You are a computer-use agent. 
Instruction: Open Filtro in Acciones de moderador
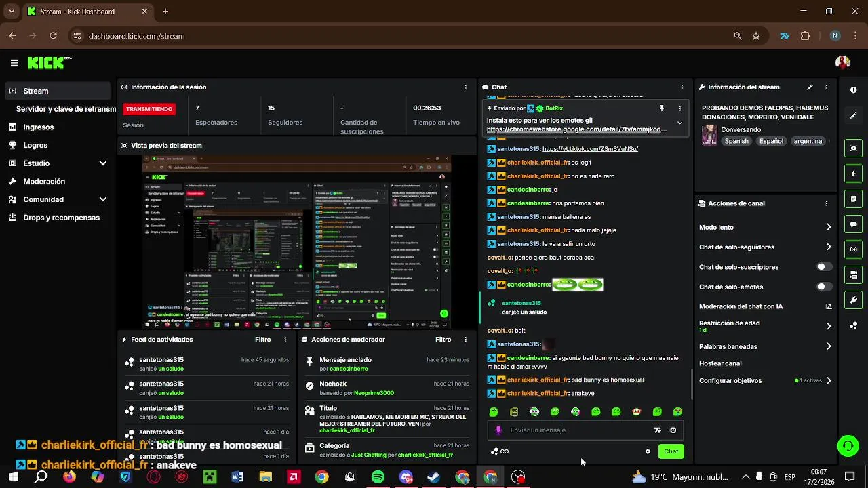tap(443, 340)
